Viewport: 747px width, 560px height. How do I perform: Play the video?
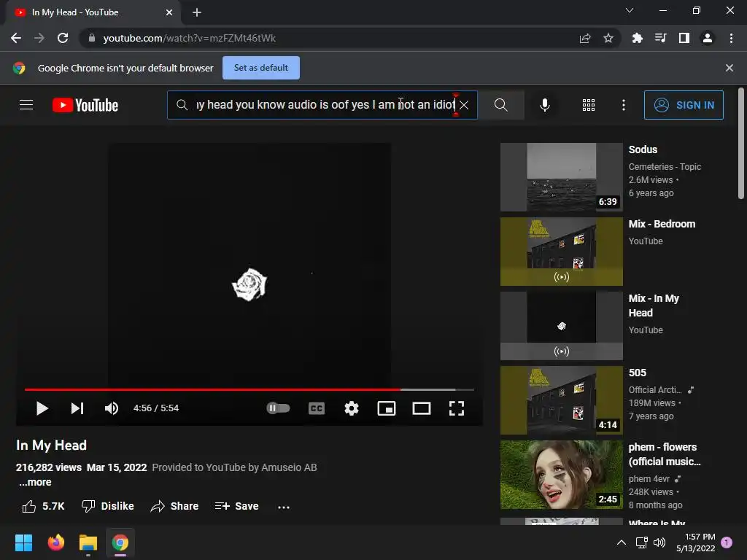(x=42, y=408)
